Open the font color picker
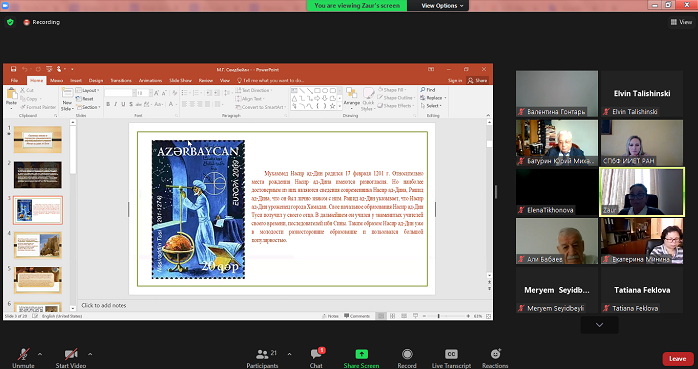Image resolution: width=698 pixels, height=369 pixels. (x=171, y=104)
